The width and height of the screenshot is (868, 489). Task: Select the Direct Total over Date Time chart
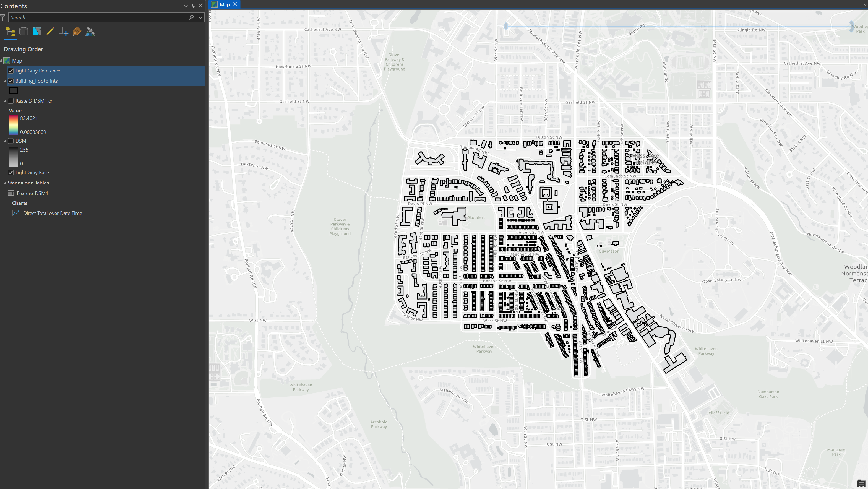[52, 213]
